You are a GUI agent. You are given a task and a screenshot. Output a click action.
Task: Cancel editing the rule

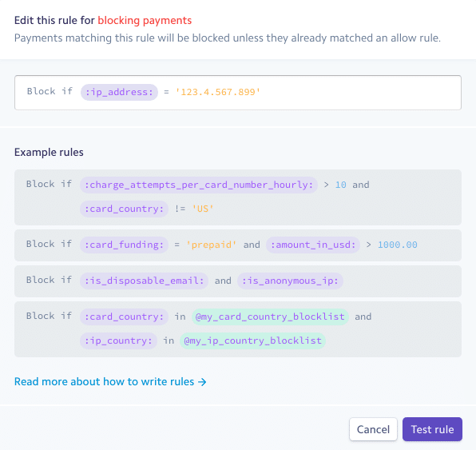[373, 429]
